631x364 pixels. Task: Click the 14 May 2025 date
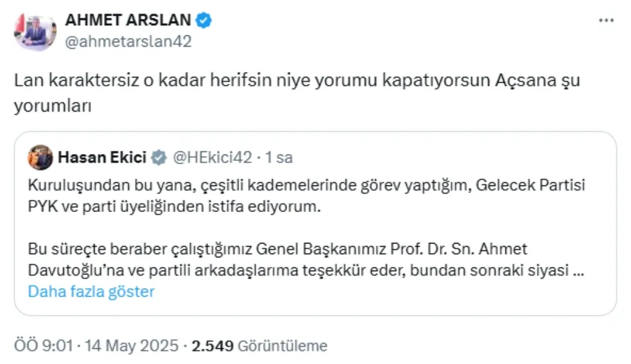pyautogui.click(x=132, y=346)
